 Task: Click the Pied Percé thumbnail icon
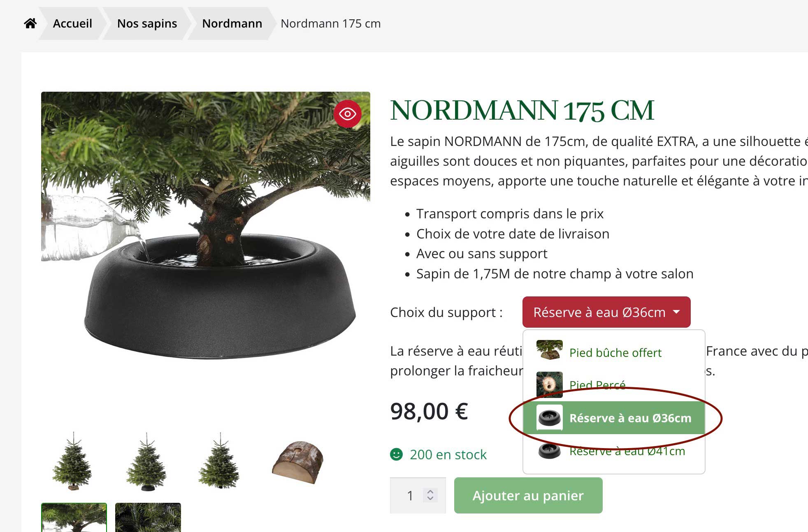(x=549, y=385)
